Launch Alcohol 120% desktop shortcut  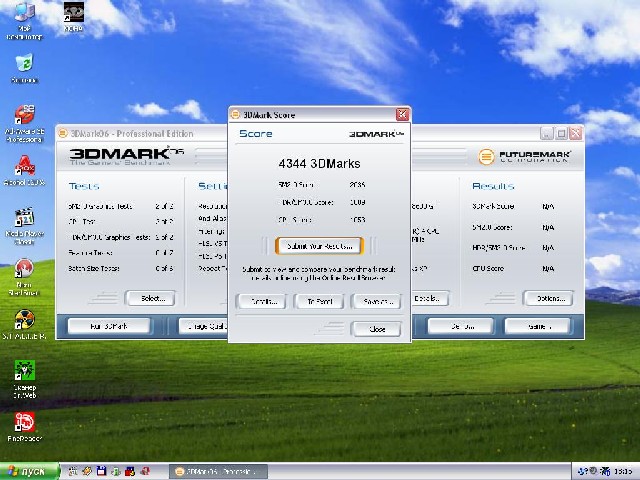tap(24, 170)
